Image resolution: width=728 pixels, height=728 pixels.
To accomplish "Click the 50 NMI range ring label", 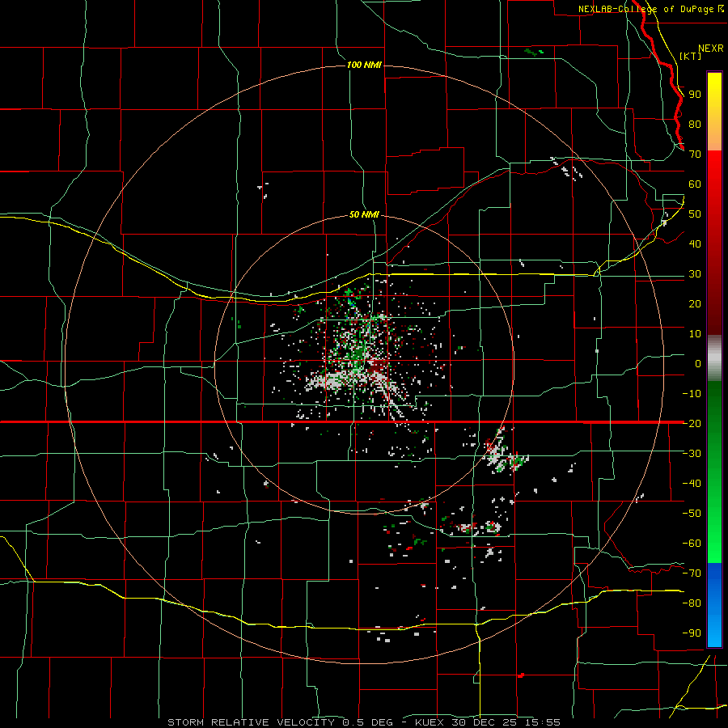I will point(364,214).
